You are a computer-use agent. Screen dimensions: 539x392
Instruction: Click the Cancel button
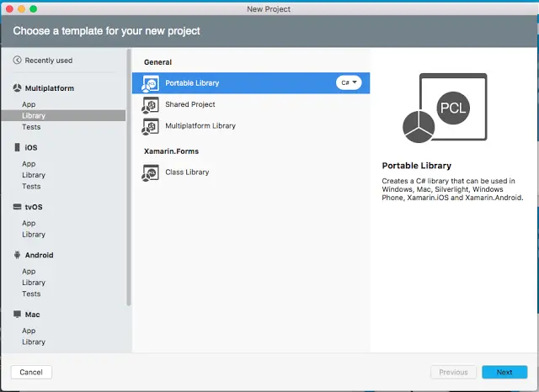[31, 372]
